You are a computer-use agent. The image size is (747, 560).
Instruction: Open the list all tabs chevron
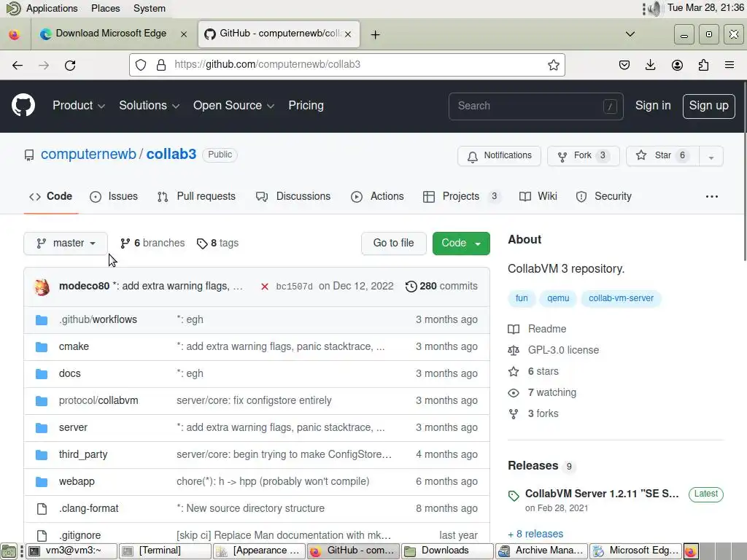coord(630,34)
